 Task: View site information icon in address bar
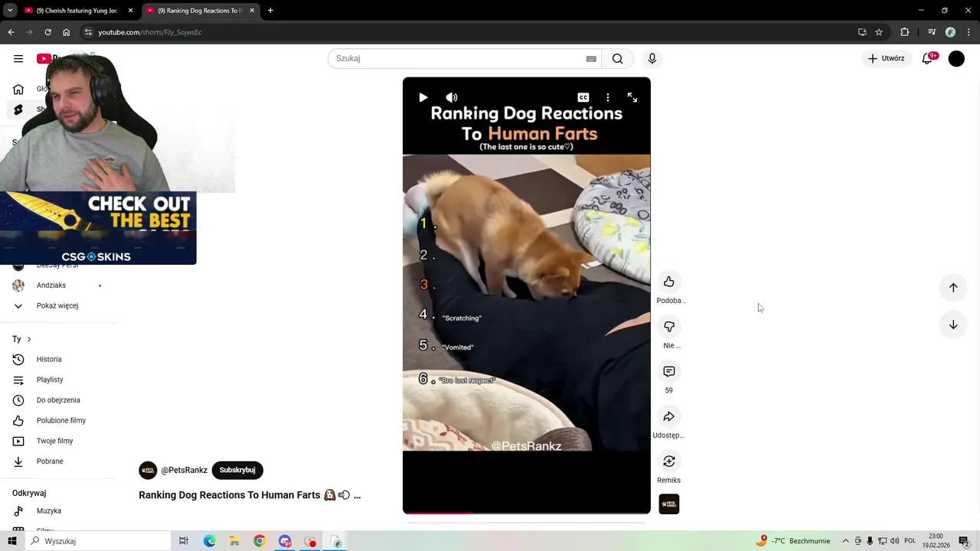tap(88, 32)
